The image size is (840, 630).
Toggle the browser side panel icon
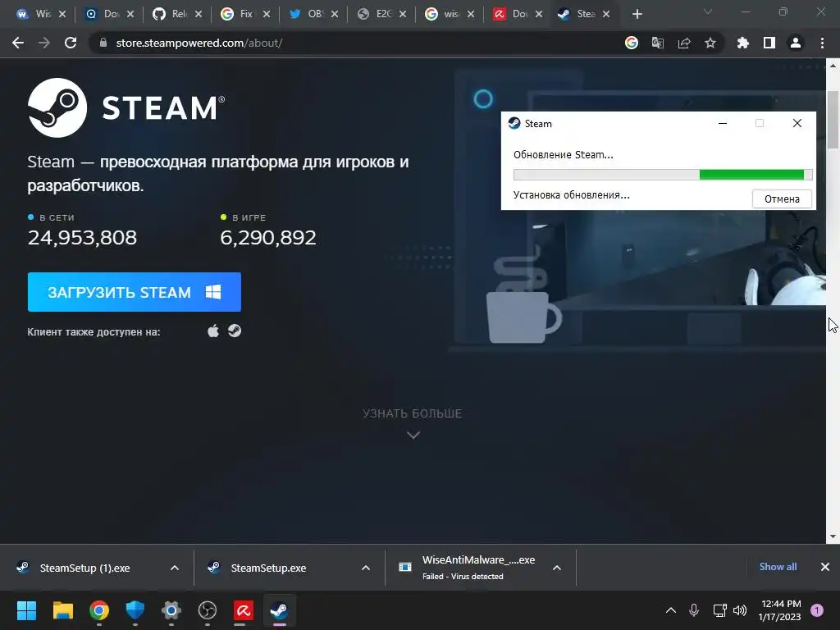769,43
